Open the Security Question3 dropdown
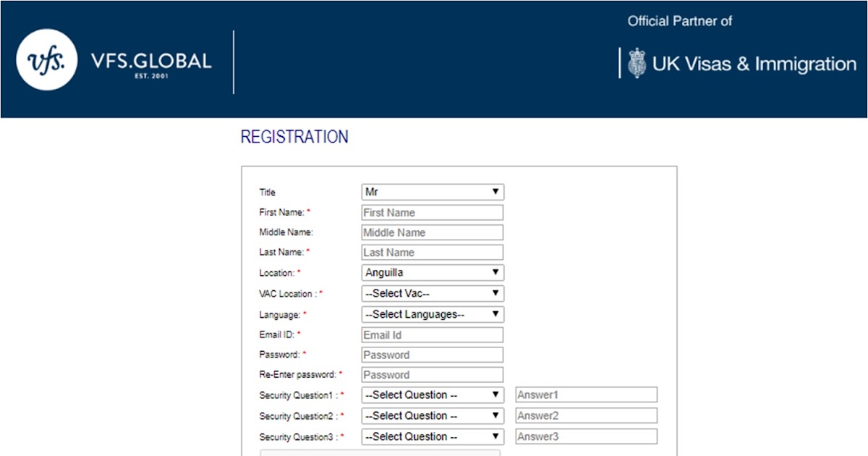Screen dimensions: 868x456 click(x=433, y=437)
